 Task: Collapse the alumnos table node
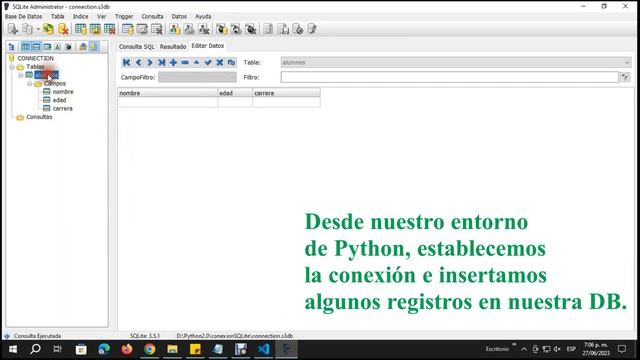(21, 75)
